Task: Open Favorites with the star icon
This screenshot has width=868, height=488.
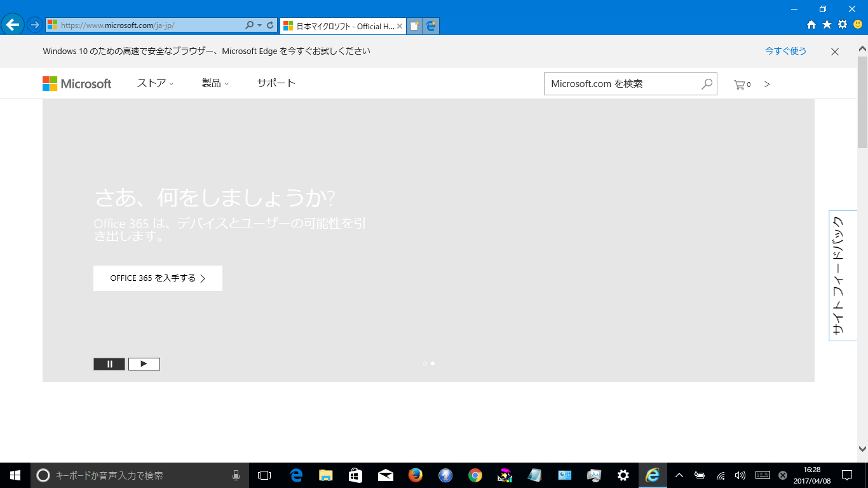Action: (x=827, y=25)
